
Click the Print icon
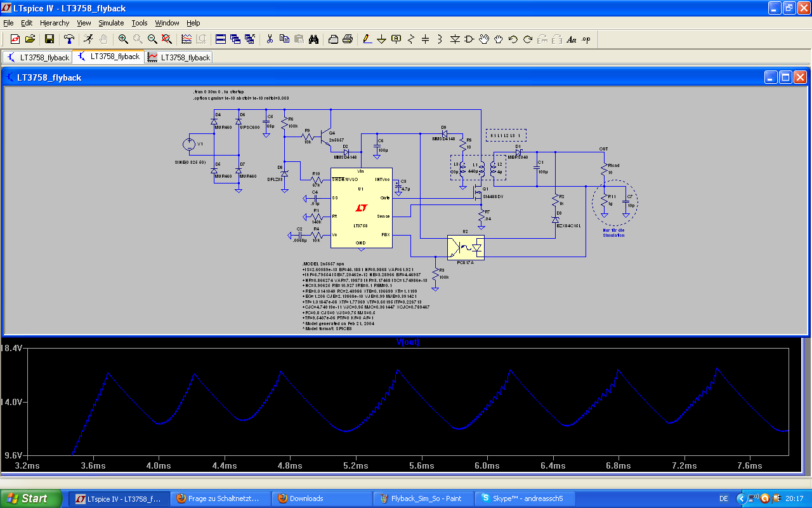[348, 39]
